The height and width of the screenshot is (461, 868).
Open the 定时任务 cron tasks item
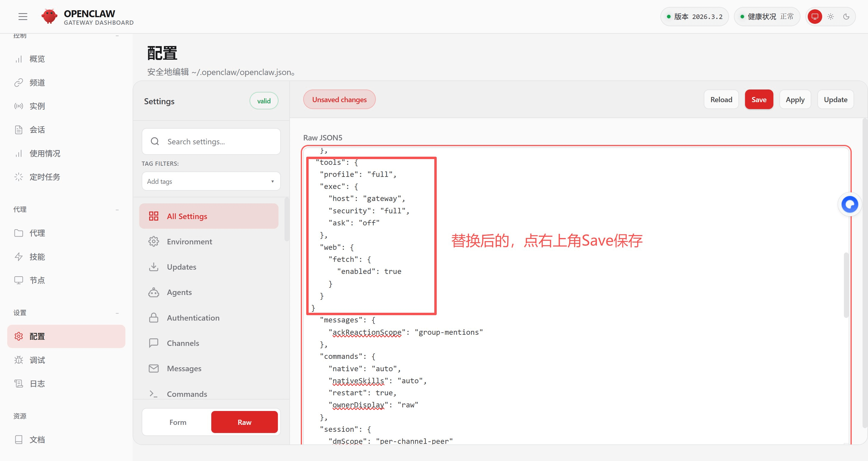pyautogui.click(x=45, y=177)
